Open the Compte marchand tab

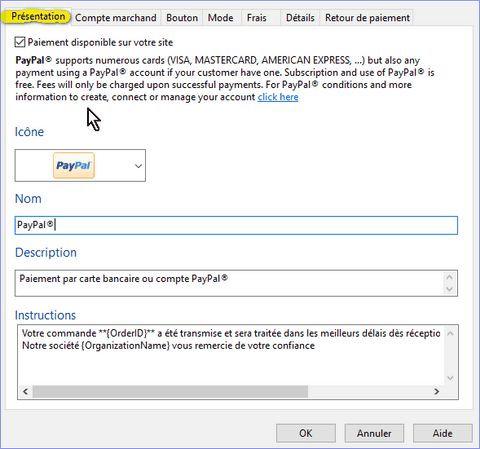tap(116, 18)
